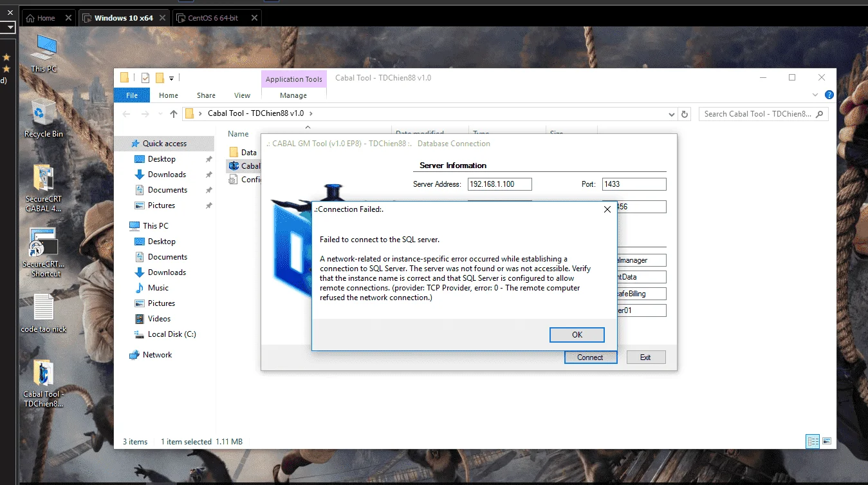Click the Server Address field 192.168.1.100
The image size is (868, 485).
coord(500,184)
